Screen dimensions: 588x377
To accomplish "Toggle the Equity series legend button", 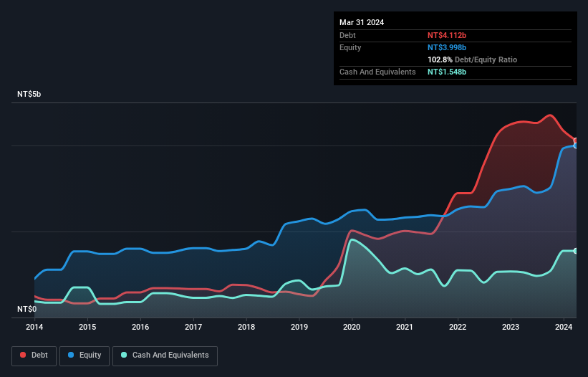I will click(85, 355).
